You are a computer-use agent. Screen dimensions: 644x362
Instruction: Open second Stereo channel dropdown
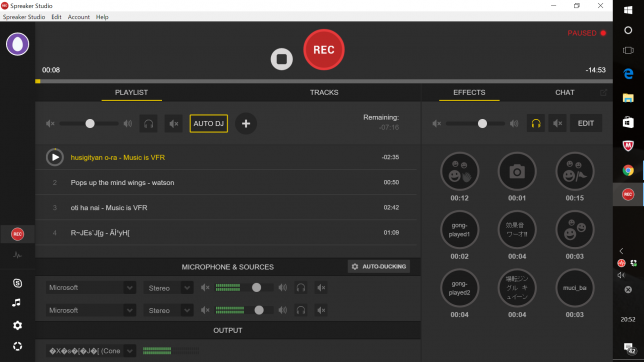point(168,310)
